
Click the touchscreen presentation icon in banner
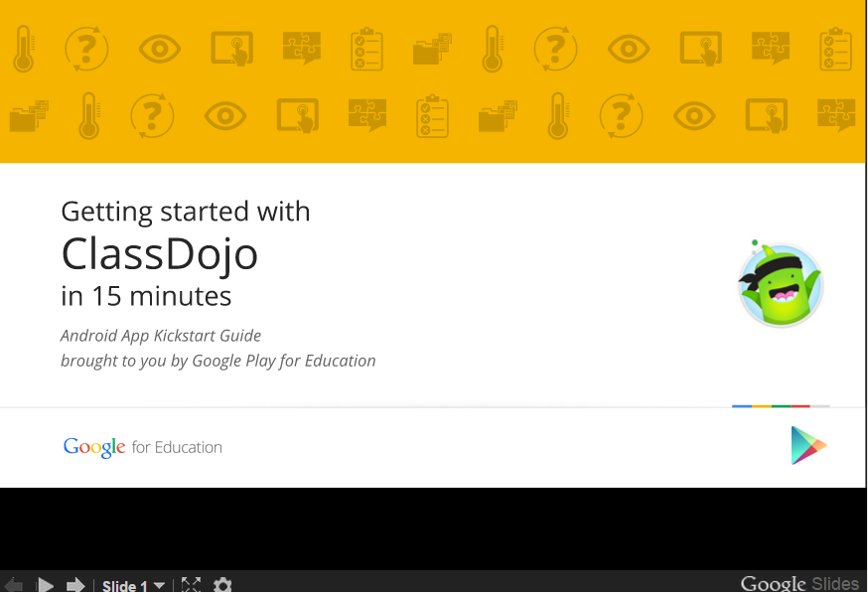[x=231, y=48]
